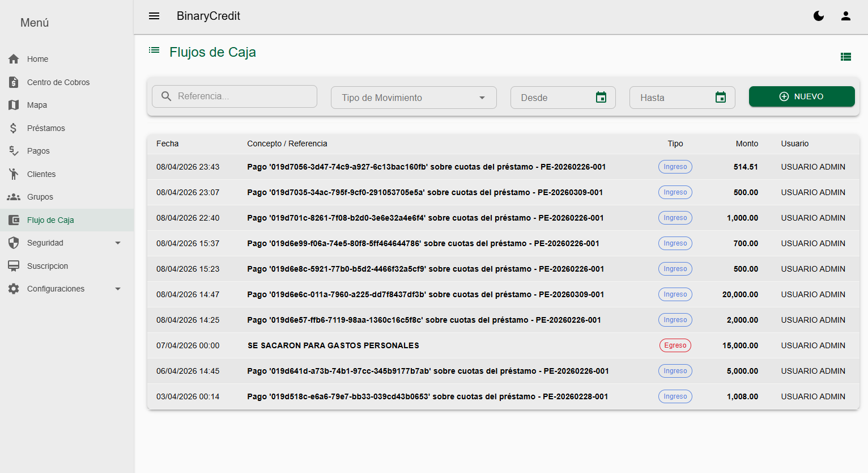Open Pagos menu item

pyautogui.click(x=67, y=151)
